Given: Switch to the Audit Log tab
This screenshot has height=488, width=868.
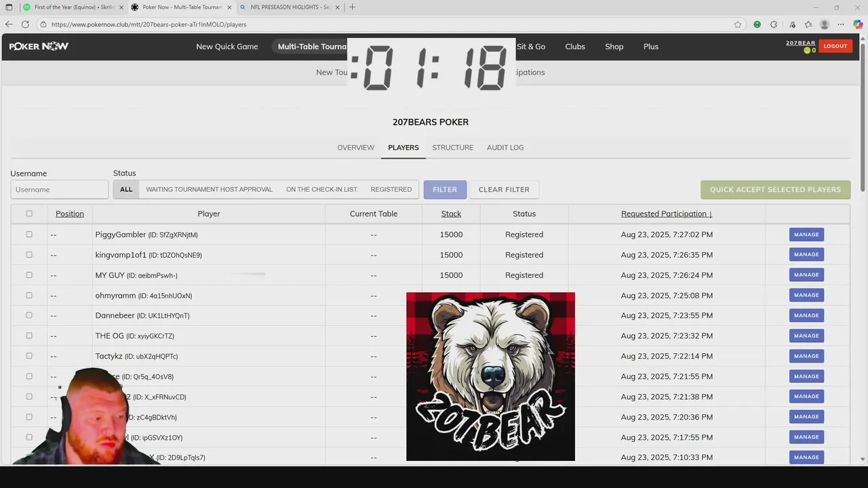Looking at the screenshot, I should [505, 148].
